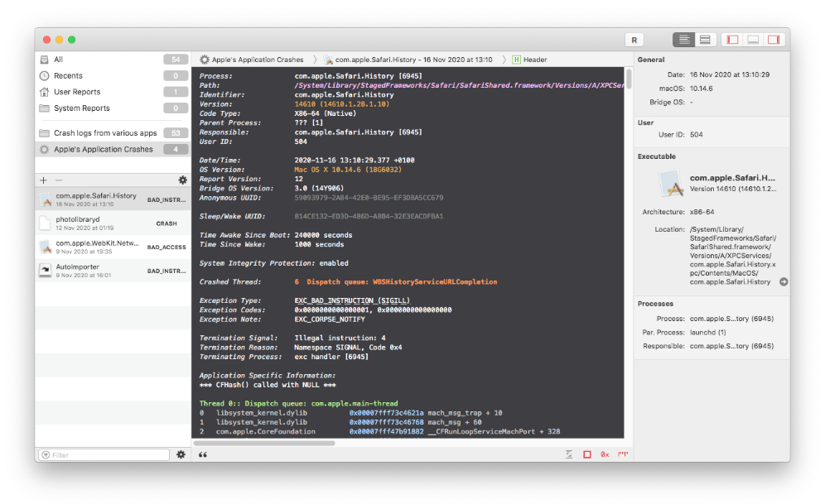Click the com.apple.Safari.History breadcrumb segment
The height and width of the screenshot is (504, 825).
[x=413, y=60]
